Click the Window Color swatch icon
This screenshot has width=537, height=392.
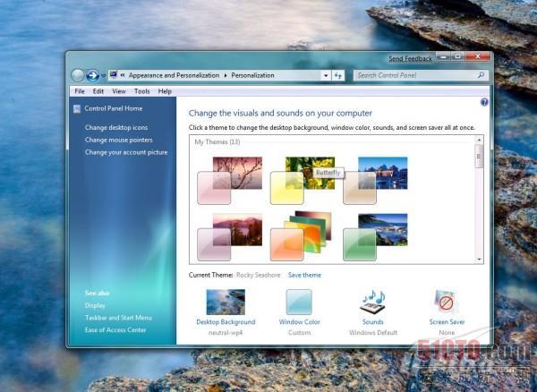[x=299, y=302]
